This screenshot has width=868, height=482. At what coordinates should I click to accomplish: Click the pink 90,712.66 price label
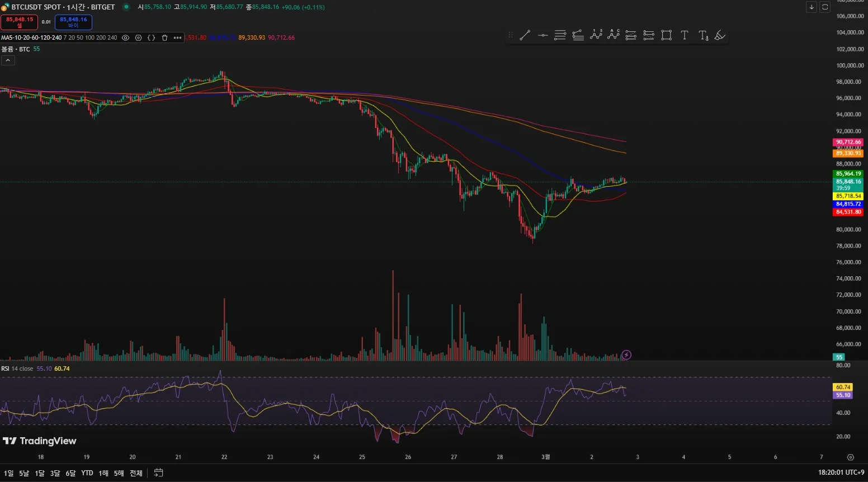(848, 143)
